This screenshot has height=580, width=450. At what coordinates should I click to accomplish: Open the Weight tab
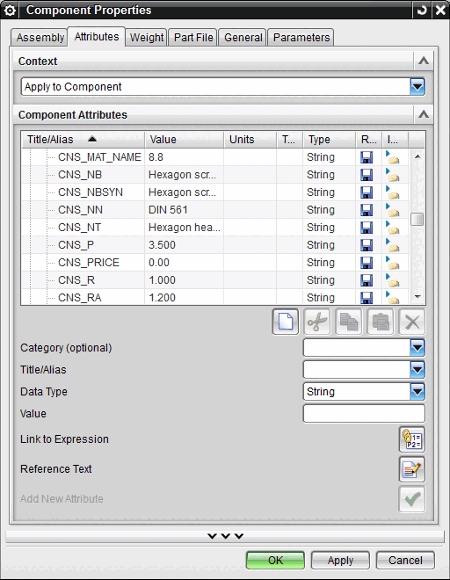tap(147, 37)
